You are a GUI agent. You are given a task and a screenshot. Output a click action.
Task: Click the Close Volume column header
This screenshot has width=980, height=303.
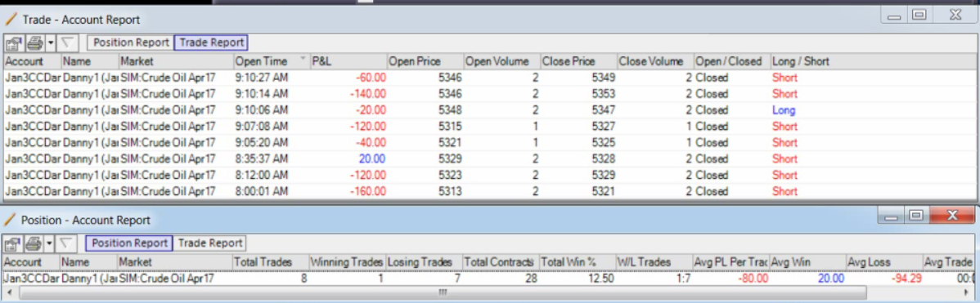coord(655,61)
